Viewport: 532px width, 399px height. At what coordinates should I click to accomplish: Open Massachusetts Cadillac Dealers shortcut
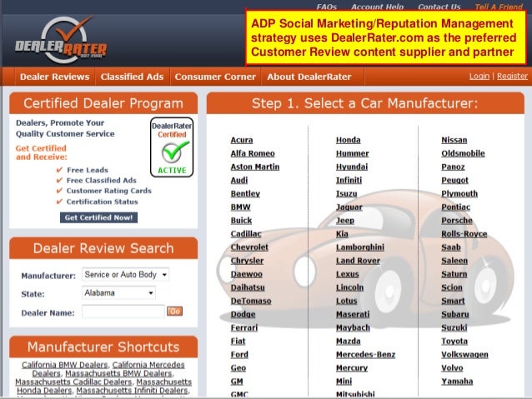click(x=73, y=382)
